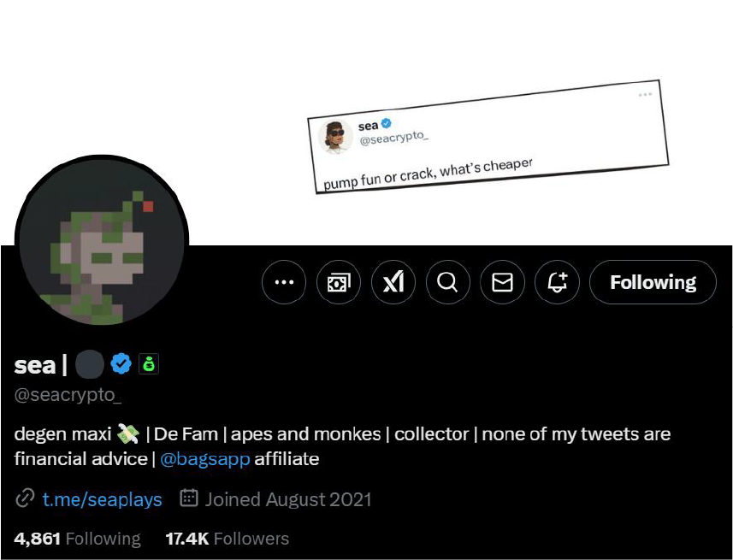The image size is (733, 560).
Task: Open direct message envelope icon
Action: (503, 282)
